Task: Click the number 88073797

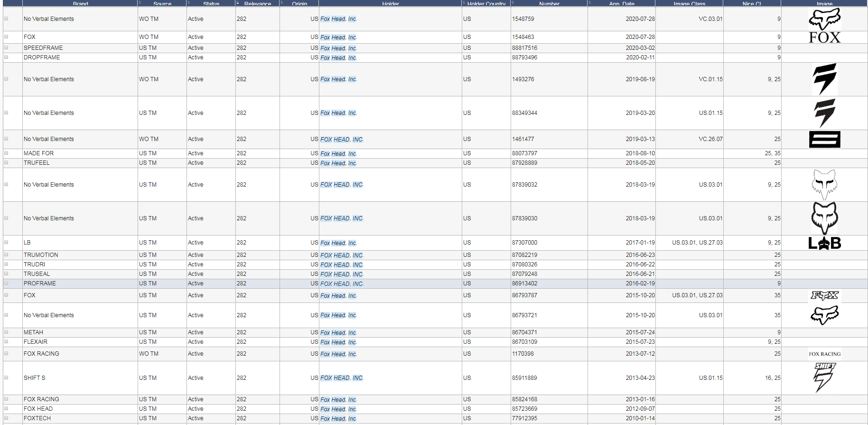Action: [x=525, y=153]
